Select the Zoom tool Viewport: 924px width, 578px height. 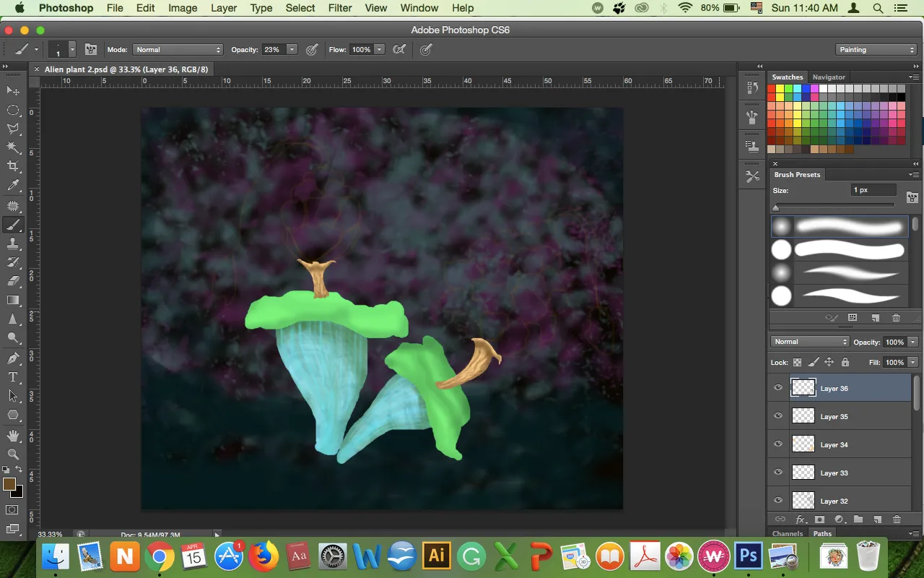tap(13, 454)
